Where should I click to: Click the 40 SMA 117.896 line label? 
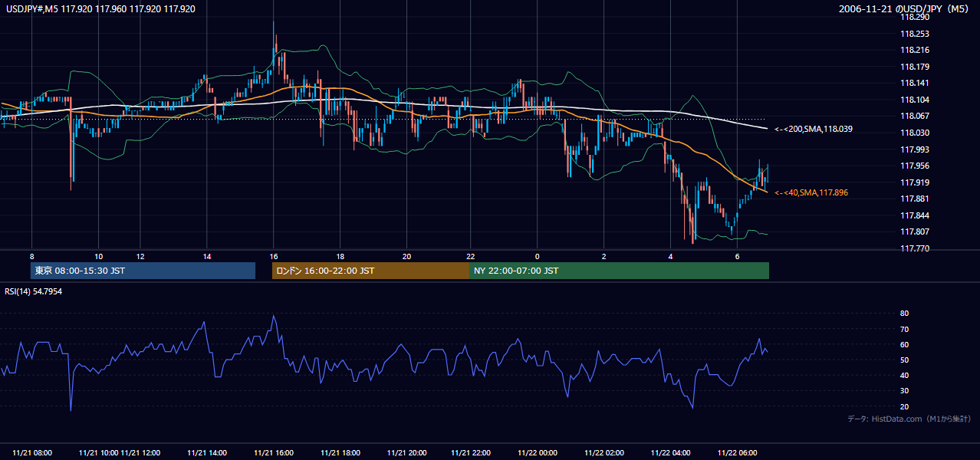pyautogui.click(x=811, y=192)
